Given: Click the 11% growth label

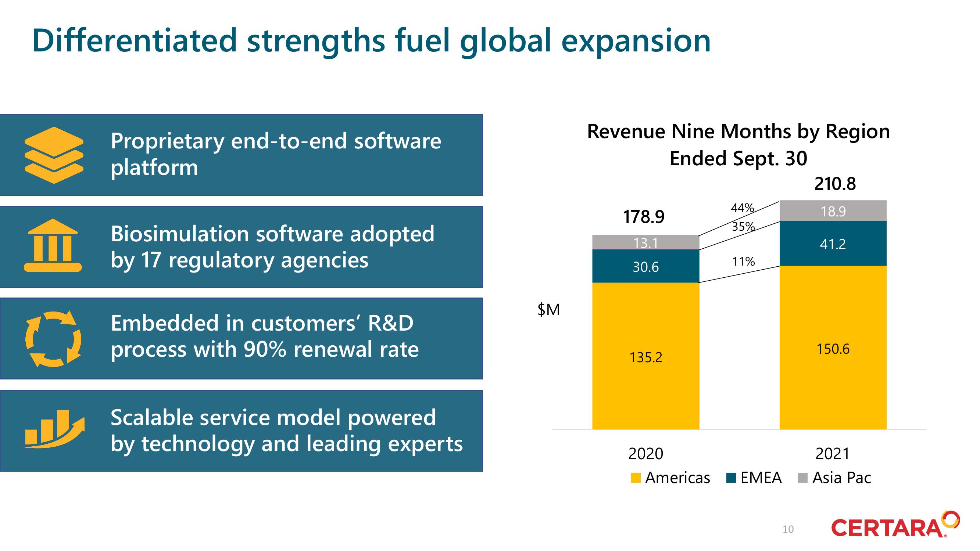Looking at the screenshot, I should click(x=743, y=262).
